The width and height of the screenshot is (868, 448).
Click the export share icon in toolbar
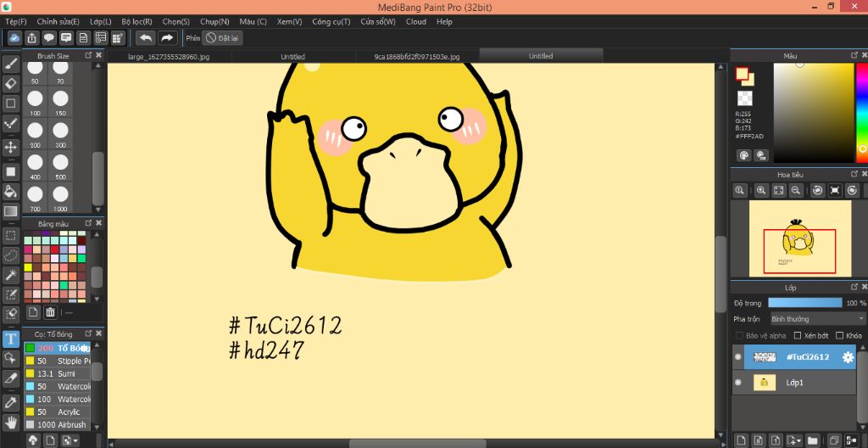32,37
